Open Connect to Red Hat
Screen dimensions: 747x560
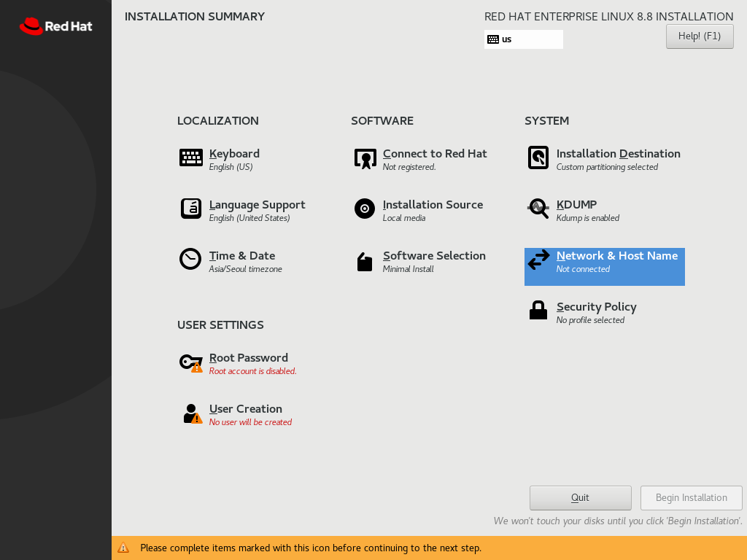[435, 153]
